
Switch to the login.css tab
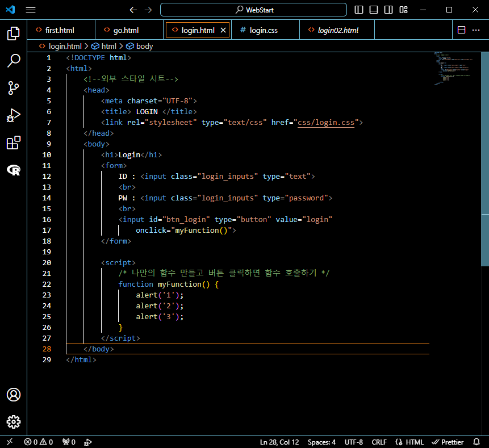click(x=266, y=30)
